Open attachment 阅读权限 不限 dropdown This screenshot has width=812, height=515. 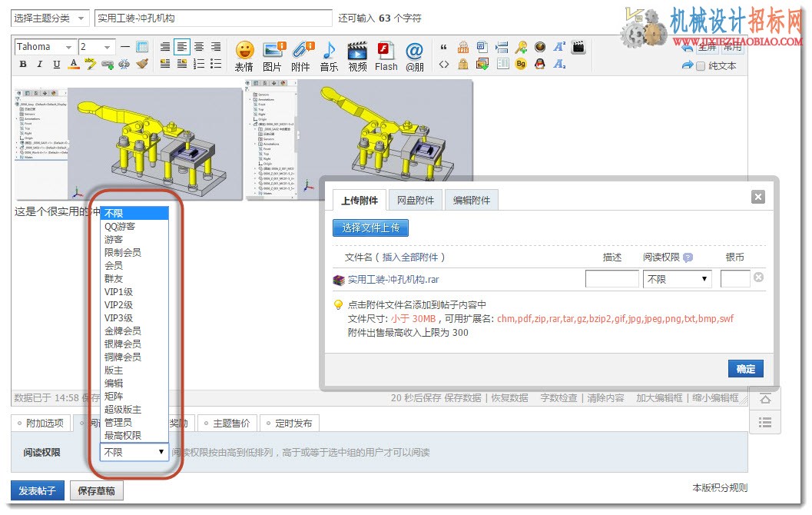pyautogui.click(x=677, y=279)
